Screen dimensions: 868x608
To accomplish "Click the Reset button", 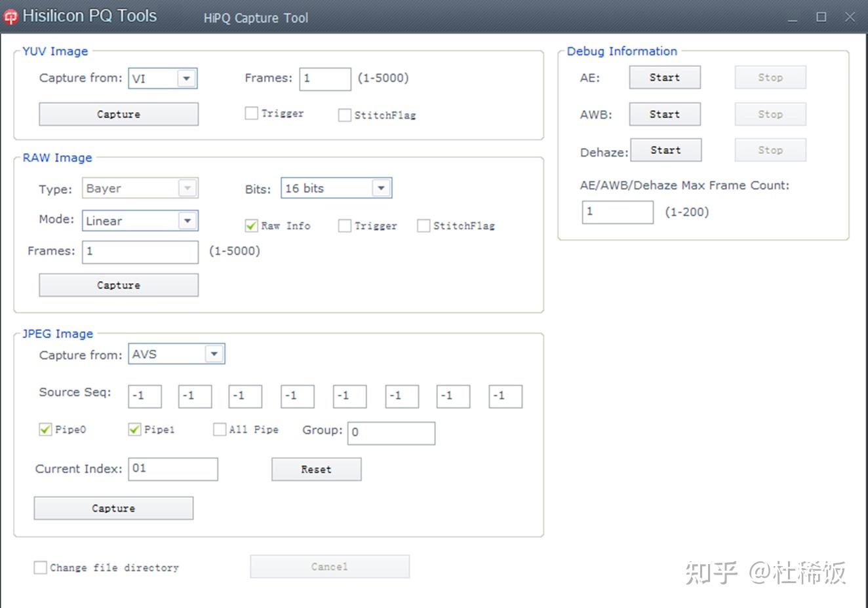I will tap(317, 469).
